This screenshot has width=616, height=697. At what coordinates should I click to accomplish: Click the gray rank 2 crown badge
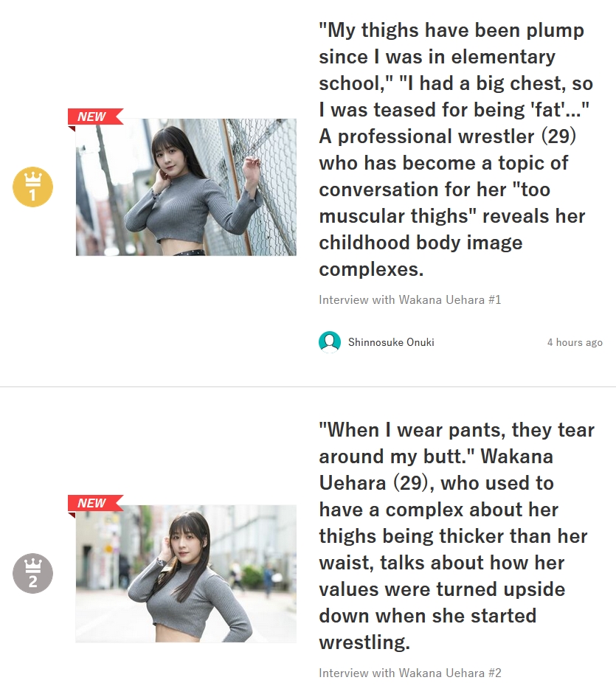[32, 573]
